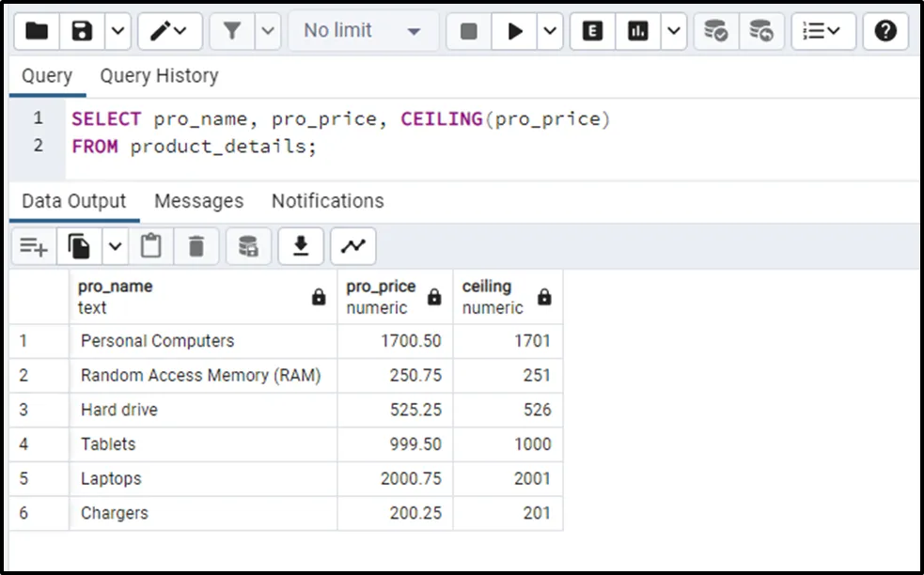Click the Rollback transaction icon
Image resolution: width=924 pixels, height=575 pixels.
(x=760, y=31)
